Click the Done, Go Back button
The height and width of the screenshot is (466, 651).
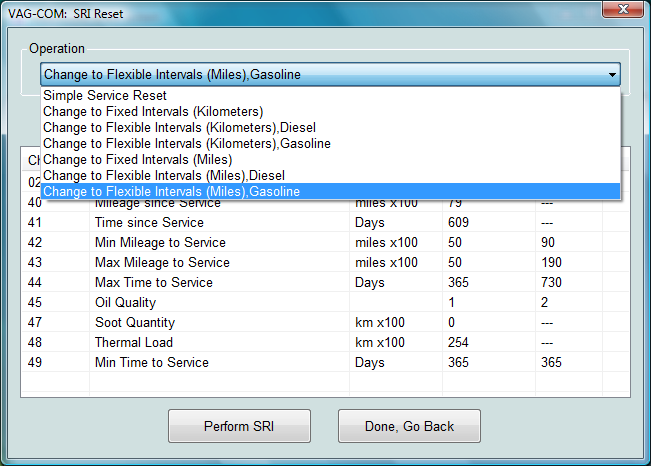409,426
